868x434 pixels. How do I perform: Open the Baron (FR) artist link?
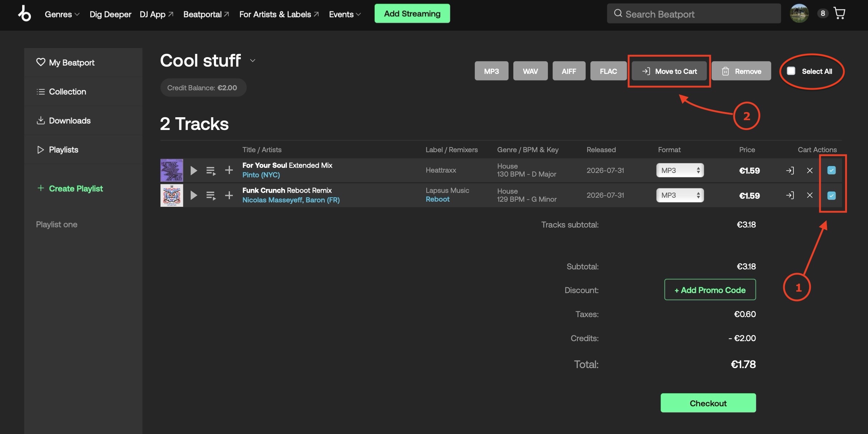tap(323, 200)
